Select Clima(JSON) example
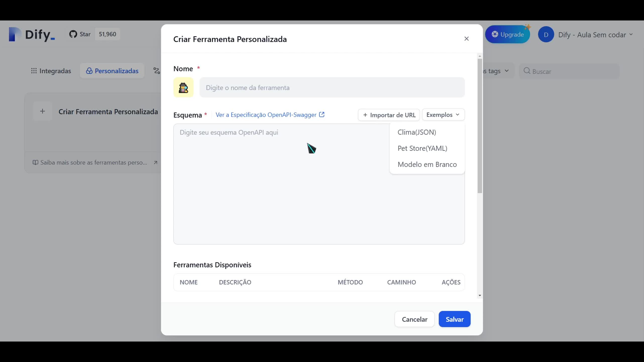Image resolution: width=644 pixels, height=362 pixels. [x=417, y=132]
